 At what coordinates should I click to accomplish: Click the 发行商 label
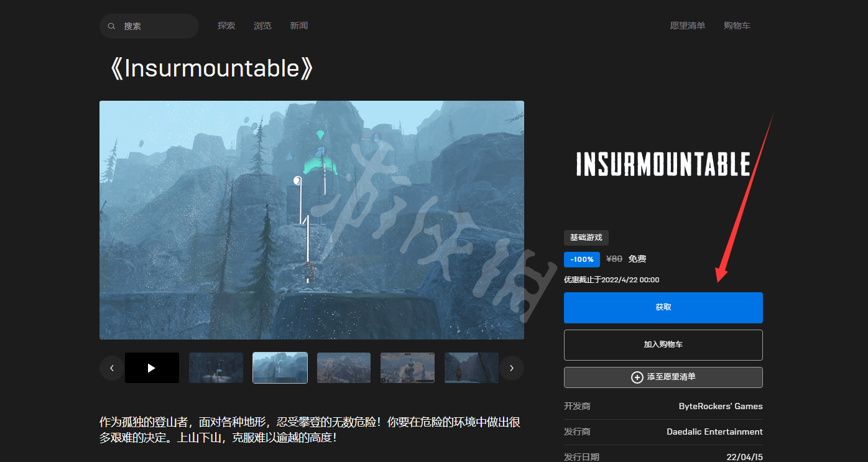(577, 432)
